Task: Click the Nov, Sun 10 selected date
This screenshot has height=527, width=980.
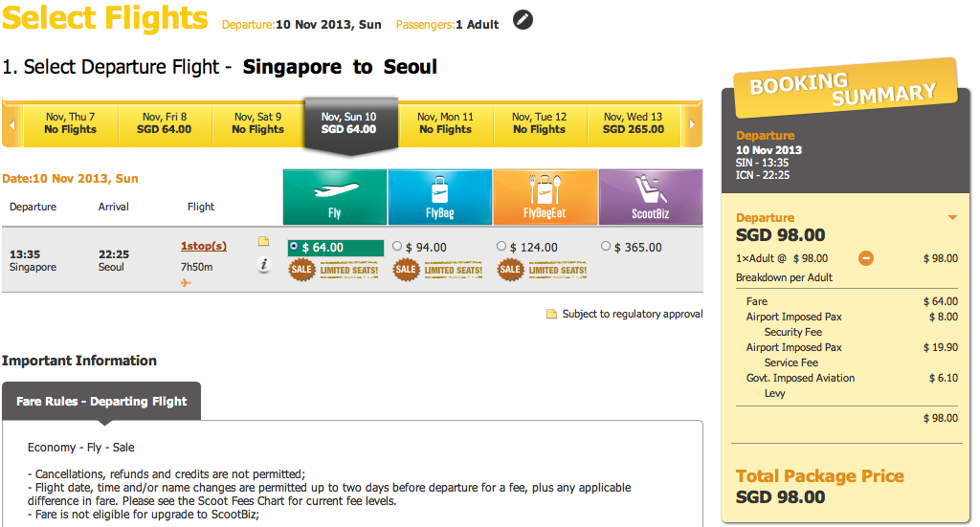Action: click(x=350, y=123)
